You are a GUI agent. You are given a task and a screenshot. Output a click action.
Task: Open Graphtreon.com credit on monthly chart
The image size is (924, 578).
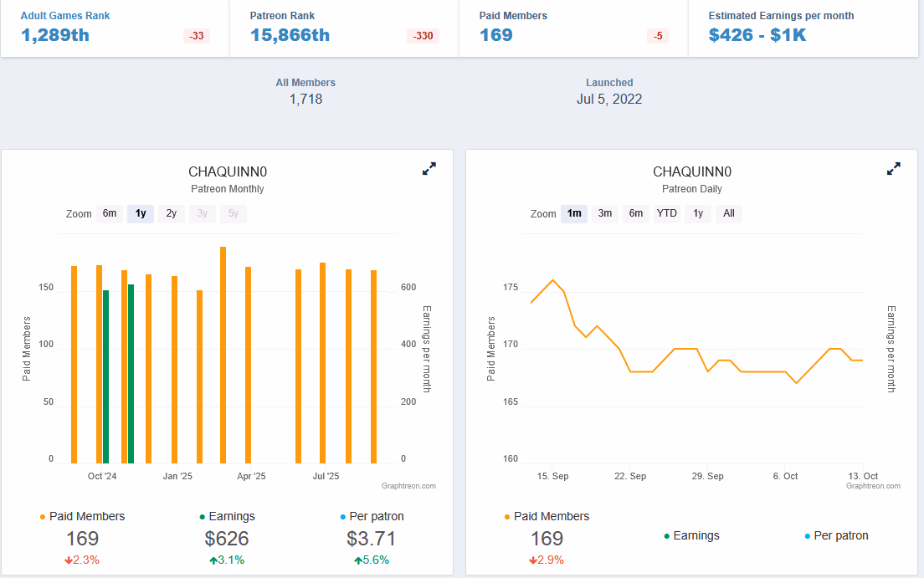408,486
